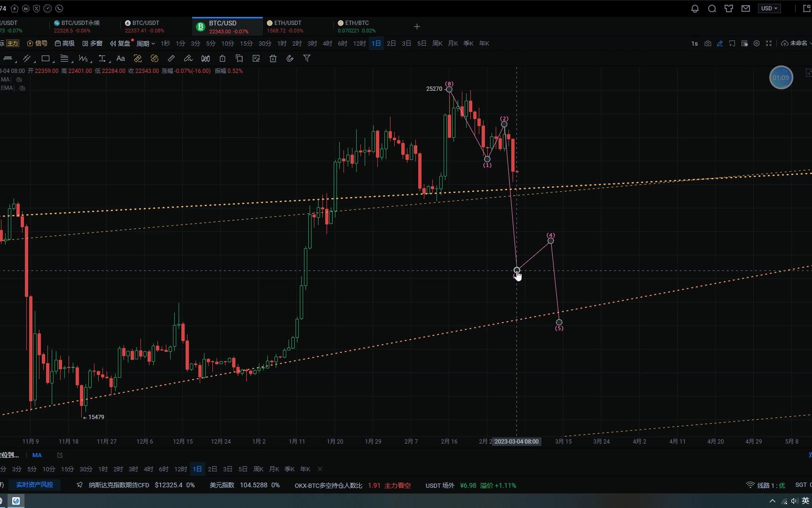Open the skin theme shirt icon
The image size is (812, 508).
(x=729, y=8)
